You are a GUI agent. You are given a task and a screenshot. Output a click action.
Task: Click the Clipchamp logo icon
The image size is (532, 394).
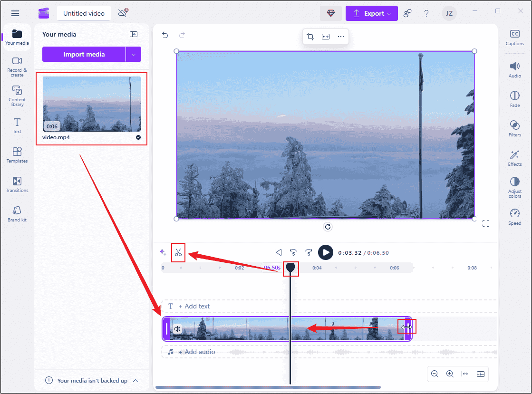coord(44,13)
